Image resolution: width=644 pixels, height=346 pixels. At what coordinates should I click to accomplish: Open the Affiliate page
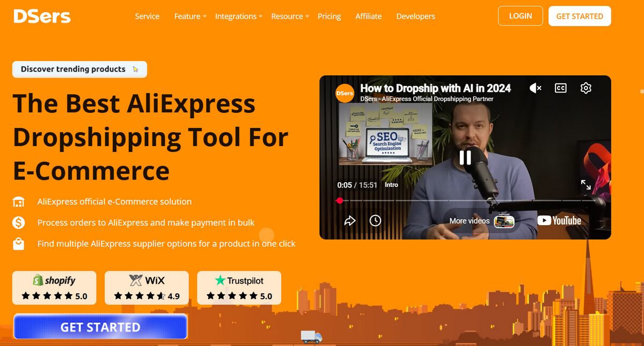point(369,16)
